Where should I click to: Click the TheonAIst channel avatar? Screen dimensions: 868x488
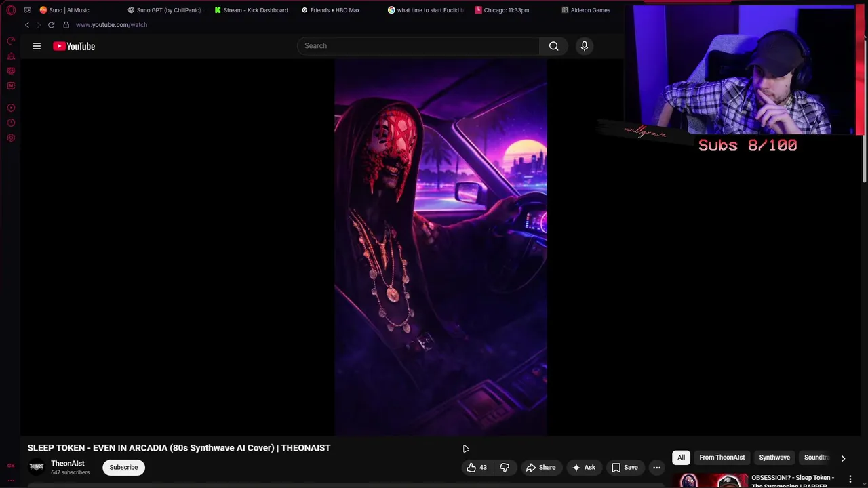coord(37,467)
